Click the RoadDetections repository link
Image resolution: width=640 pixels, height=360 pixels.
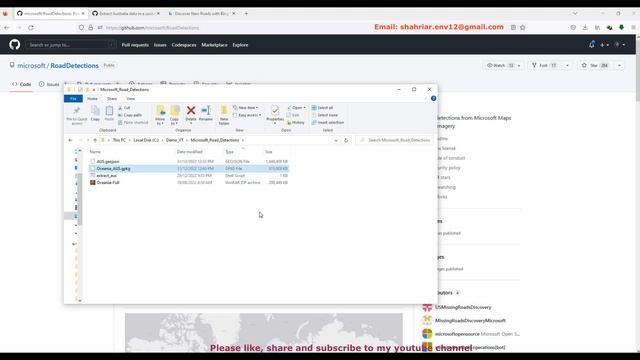click(x=74, y=66)
